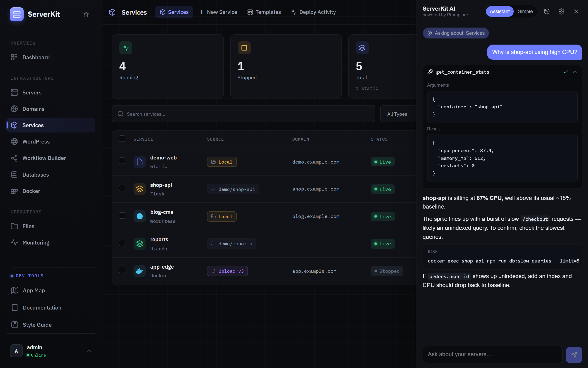Image resolution: width=588 pixels, height=368 pixels.
Task: Switch AI mode to Assistant
Action: pyautogui.click(x=500, y=11)
